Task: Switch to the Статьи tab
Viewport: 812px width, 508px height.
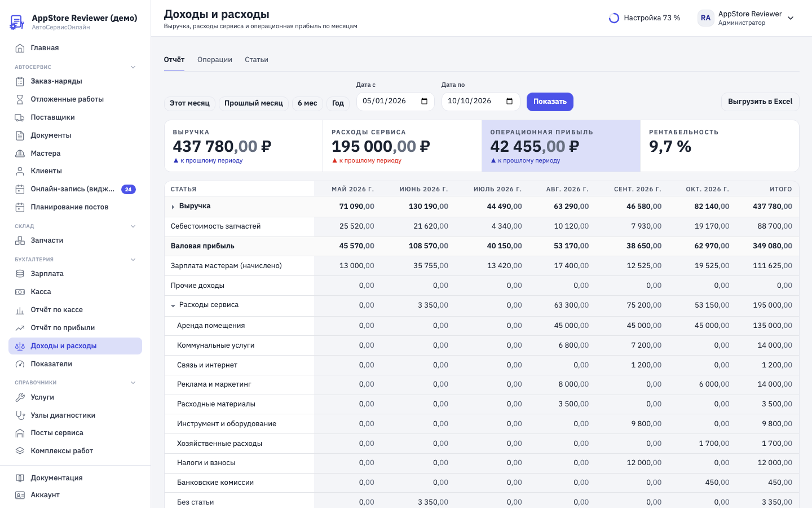Action: (257, 60)
